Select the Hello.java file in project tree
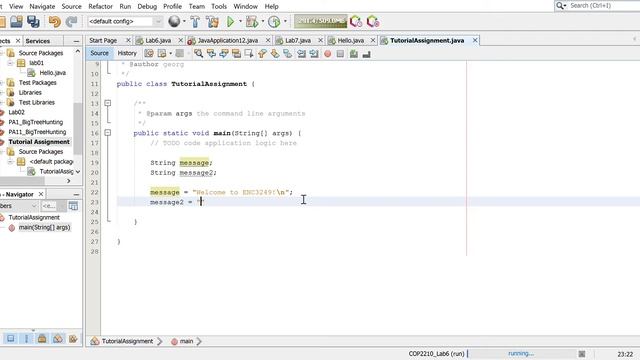Screen dimensions: 640x360 click(x=52, y=73)
